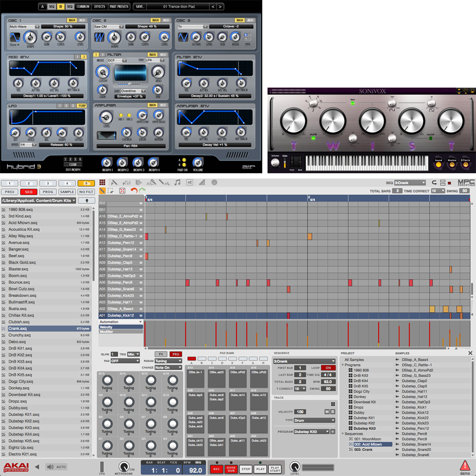
Task: Open the program mixer icon with faders
Action: point(127,182)
